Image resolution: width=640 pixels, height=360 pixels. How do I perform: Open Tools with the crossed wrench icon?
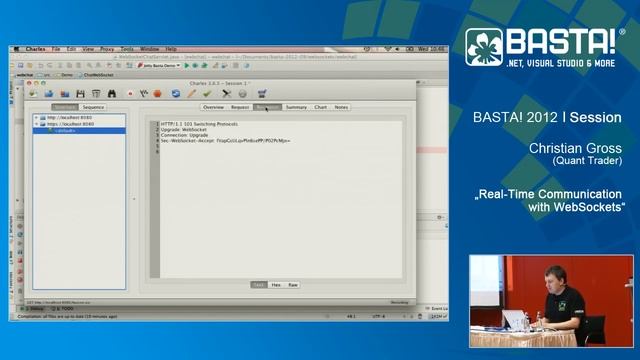pyautogui.click(x=227, y=94)
